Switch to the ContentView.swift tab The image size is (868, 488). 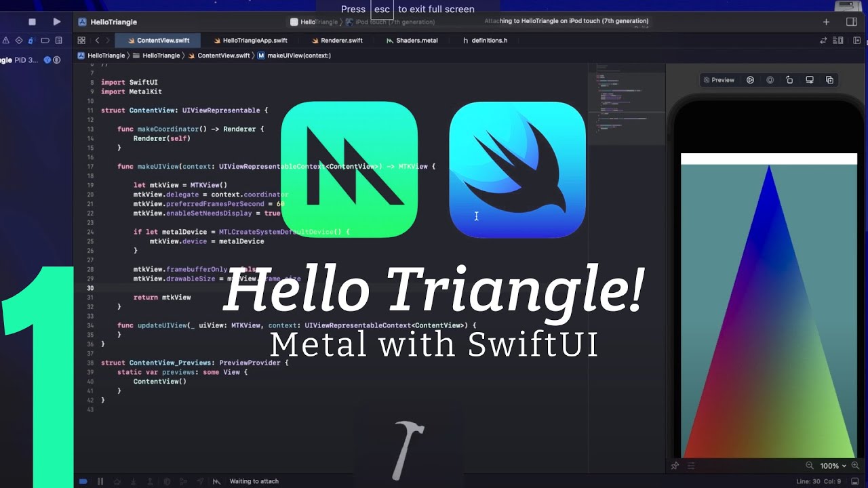[x=158, y=41]
